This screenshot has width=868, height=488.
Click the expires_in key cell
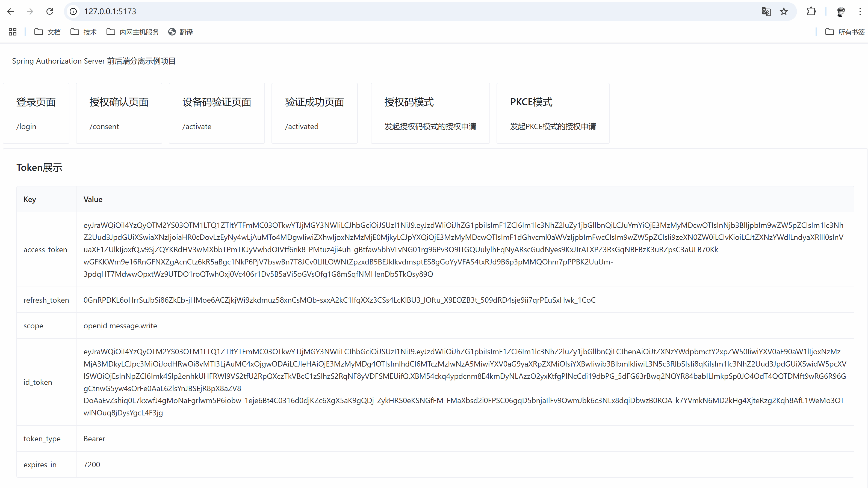[x=46, y=465]
